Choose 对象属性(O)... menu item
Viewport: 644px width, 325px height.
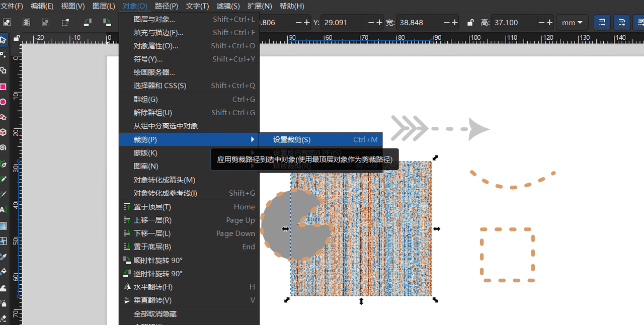(189, 46)
